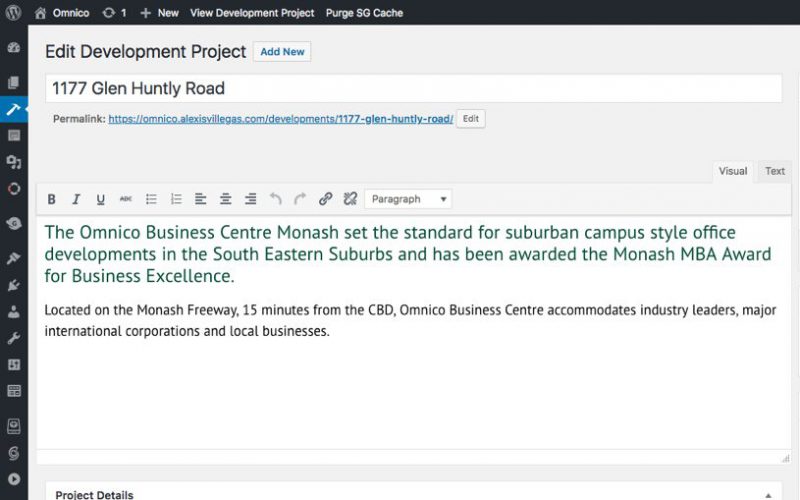Align text to the center

226,199
